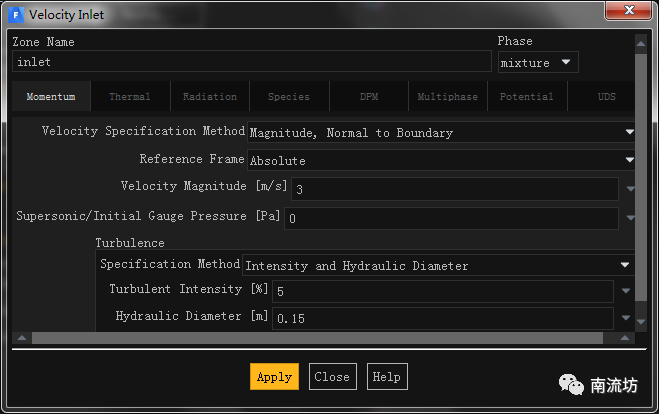The width and height of the screenshot is (659, 414).
Task: Select the Thermal tab
Action: point(130,97)
